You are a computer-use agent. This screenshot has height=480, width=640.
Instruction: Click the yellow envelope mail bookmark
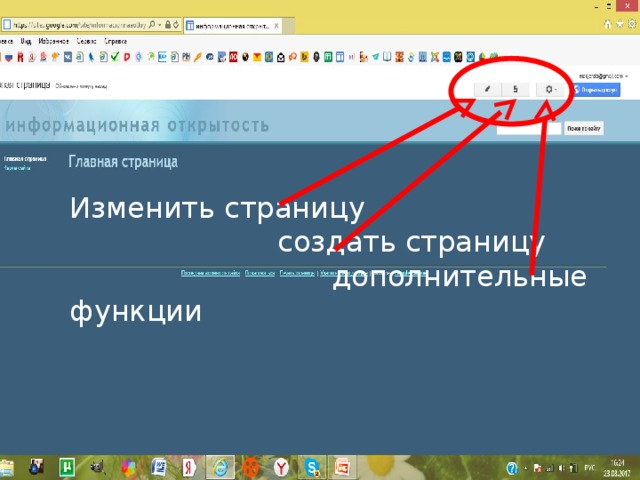tap(257, 57)
